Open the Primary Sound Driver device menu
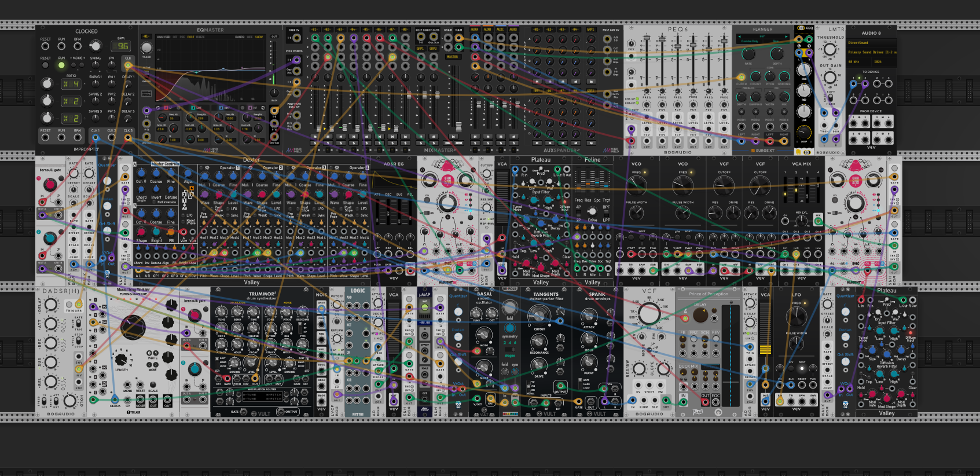 coord(871,52)
